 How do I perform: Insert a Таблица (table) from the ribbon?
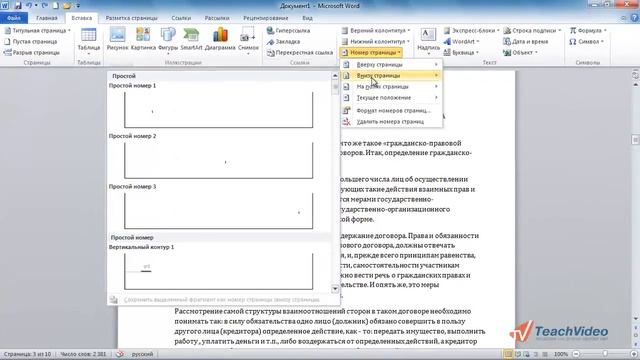(x=89, y=41)
